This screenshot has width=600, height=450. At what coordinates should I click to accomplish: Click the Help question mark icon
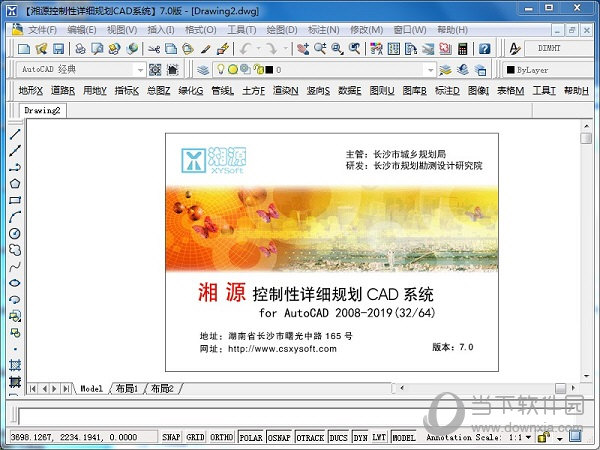tap(484, 49)
